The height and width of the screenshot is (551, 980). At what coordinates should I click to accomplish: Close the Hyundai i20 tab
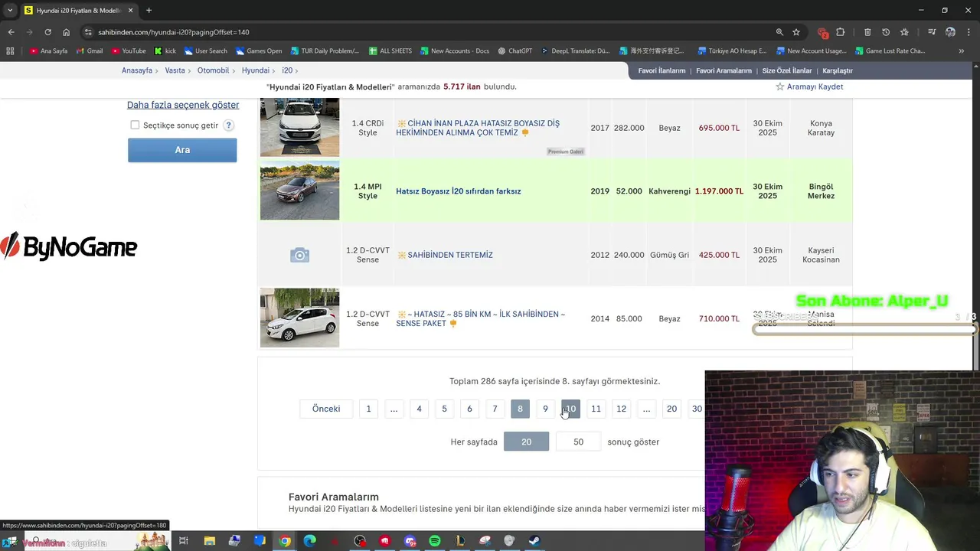click(x=131, y=11)
